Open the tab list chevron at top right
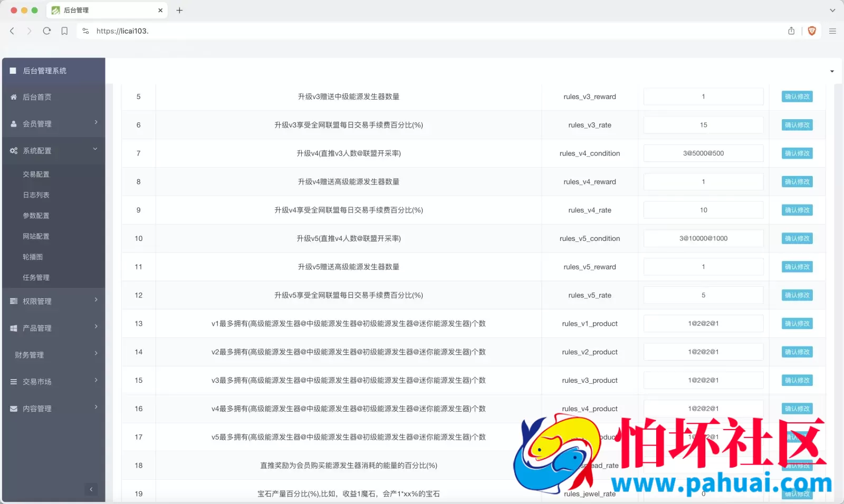 (832, 10)
